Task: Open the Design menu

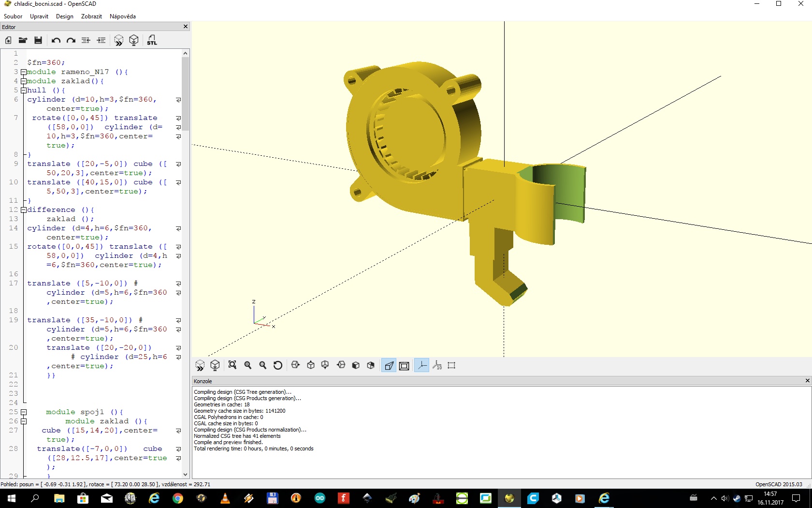Action: point(64,16)
